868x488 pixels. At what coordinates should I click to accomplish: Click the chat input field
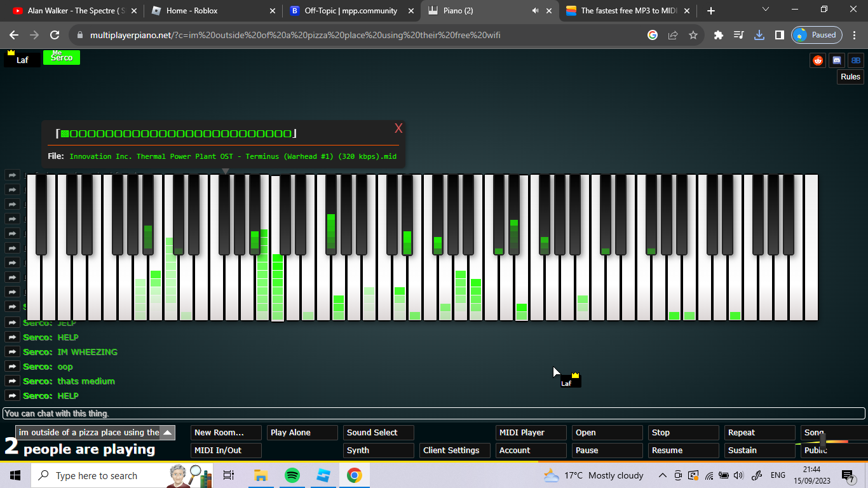pyautogui.click(x=434, y=414)
